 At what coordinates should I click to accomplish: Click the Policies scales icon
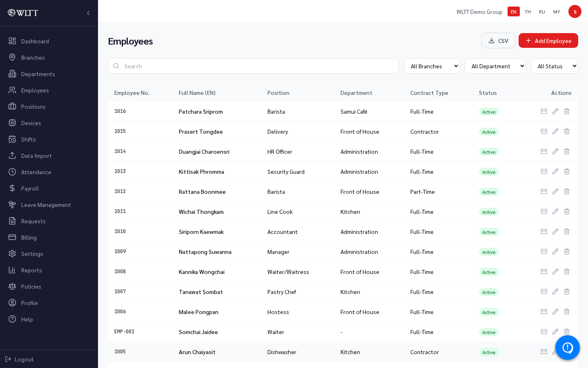12,286
